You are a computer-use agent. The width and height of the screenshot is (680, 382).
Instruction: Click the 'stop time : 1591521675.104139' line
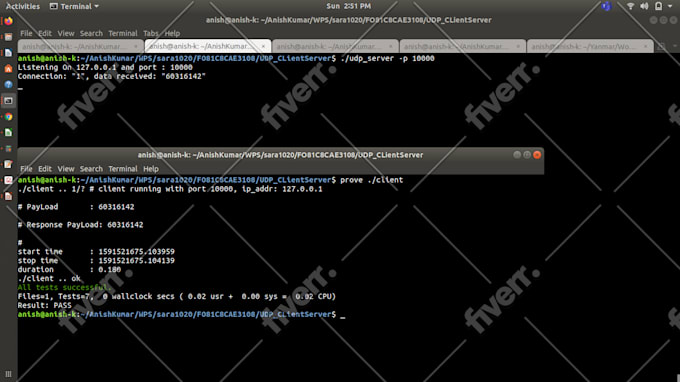pyautogui.click(x=96, y=261)
